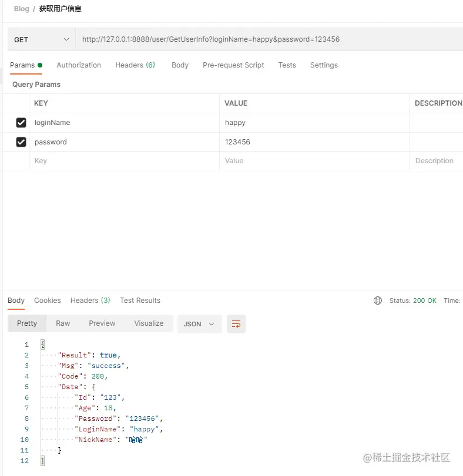Select the Visualize response view
The width and height of the screenshot is (463, 476).
149,323
